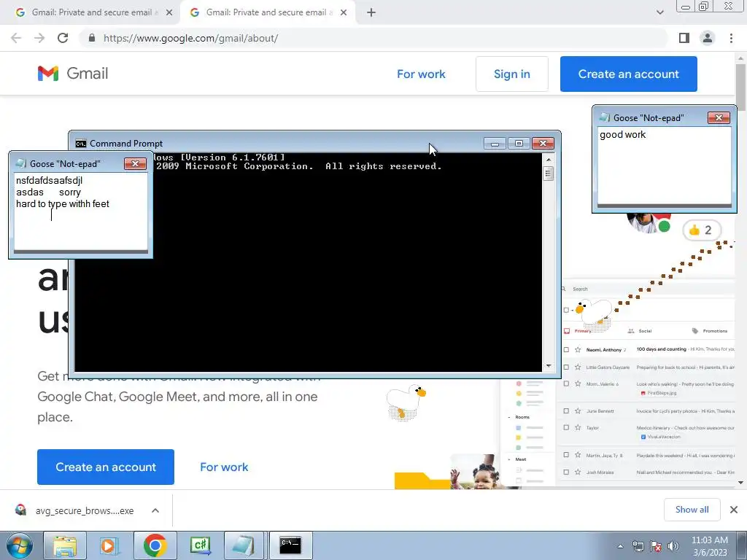
Task: Click the goose near the inbox checkbox
Action: pyautogui.click(x=592, y=314)
